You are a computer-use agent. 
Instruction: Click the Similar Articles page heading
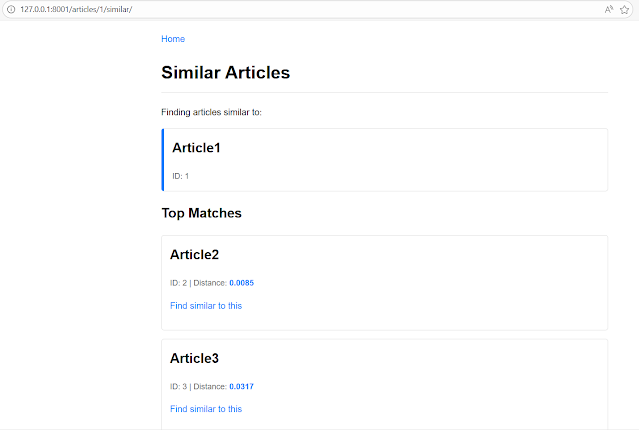tap(225, 73)
